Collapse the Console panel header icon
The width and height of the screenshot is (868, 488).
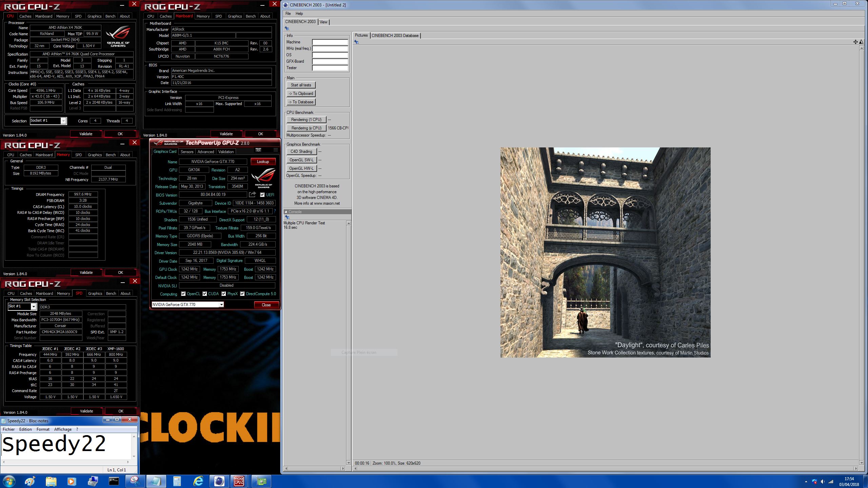tap(286, 212)
